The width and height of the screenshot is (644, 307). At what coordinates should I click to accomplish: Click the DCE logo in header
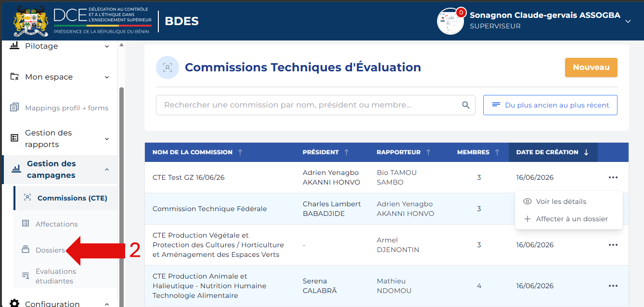(x=103, y=20)
